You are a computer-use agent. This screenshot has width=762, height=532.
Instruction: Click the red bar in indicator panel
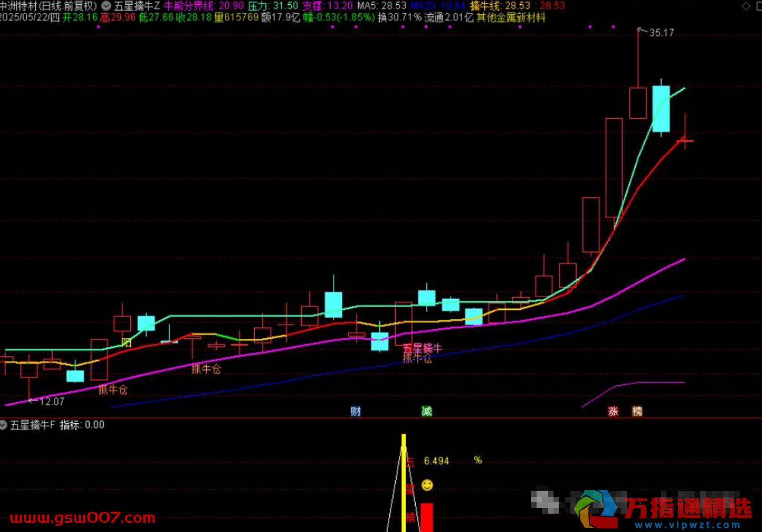[x=426, y=517]
